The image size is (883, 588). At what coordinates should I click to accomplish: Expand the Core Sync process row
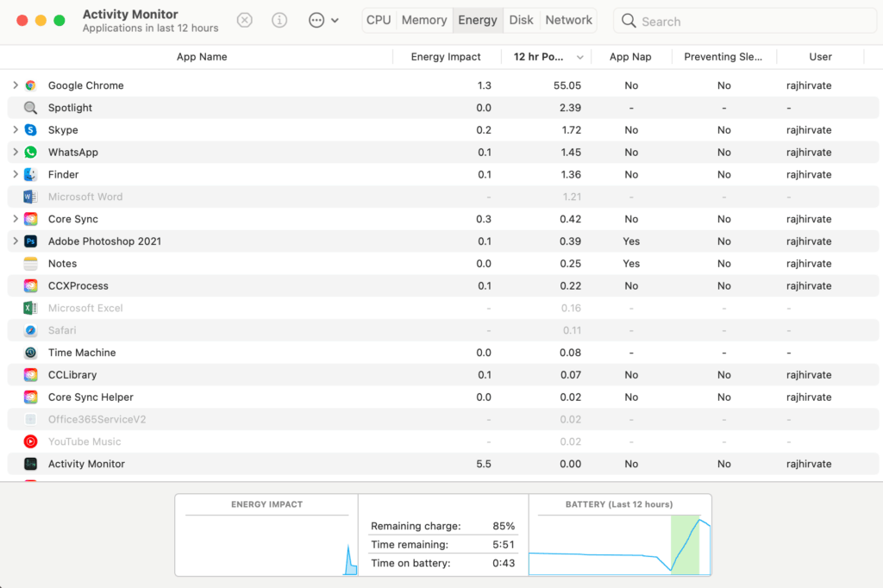[16, 219]
